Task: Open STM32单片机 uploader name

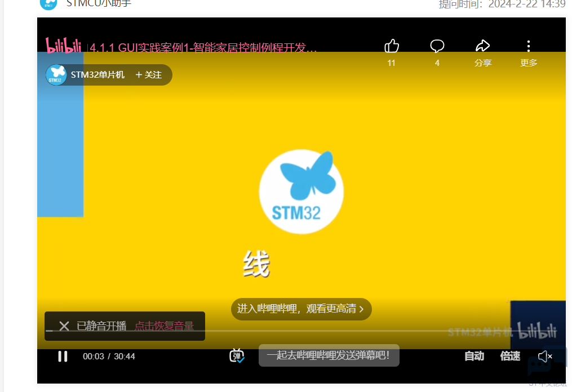Action: click(97, 75)
